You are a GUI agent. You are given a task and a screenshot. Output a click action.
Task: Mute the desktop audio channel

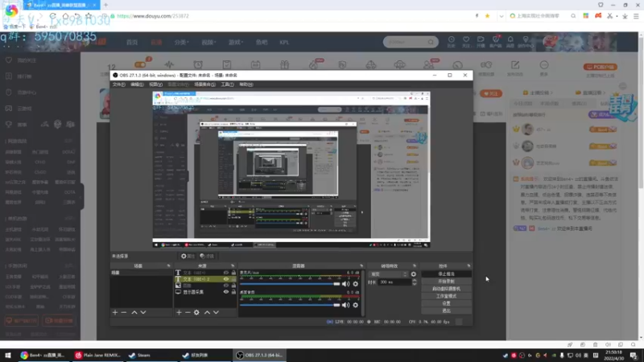(x=346, y=305)
